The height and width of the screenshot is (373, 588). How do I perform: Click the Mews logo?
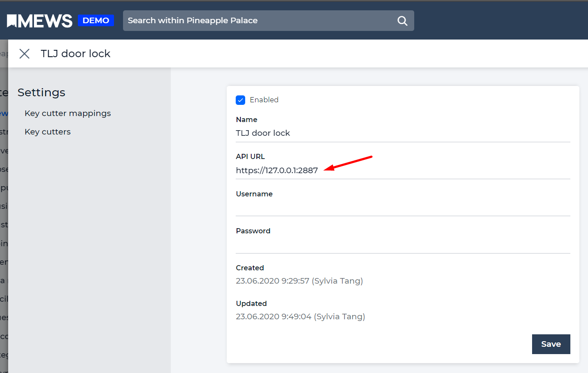coord(40,21)
